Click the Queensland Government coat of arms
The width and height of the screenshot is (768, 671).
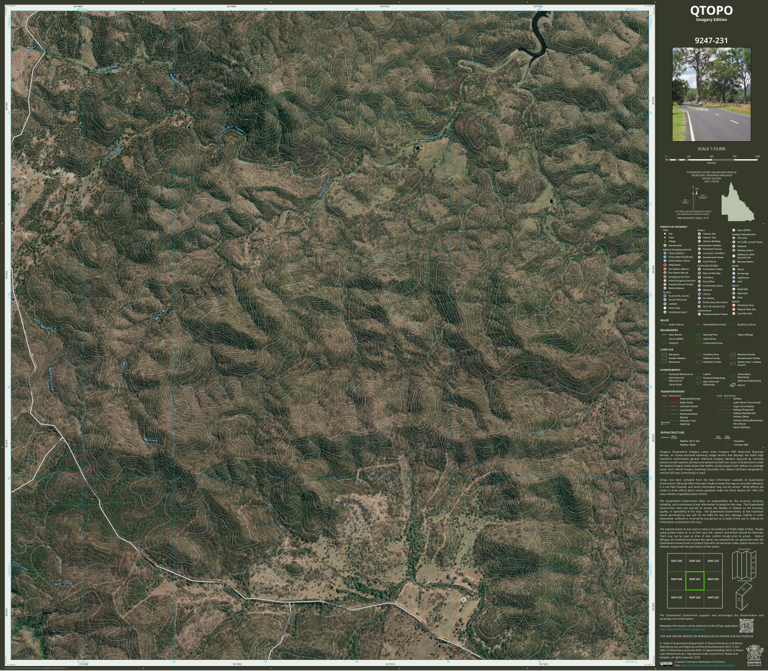[x=755, y=655]
